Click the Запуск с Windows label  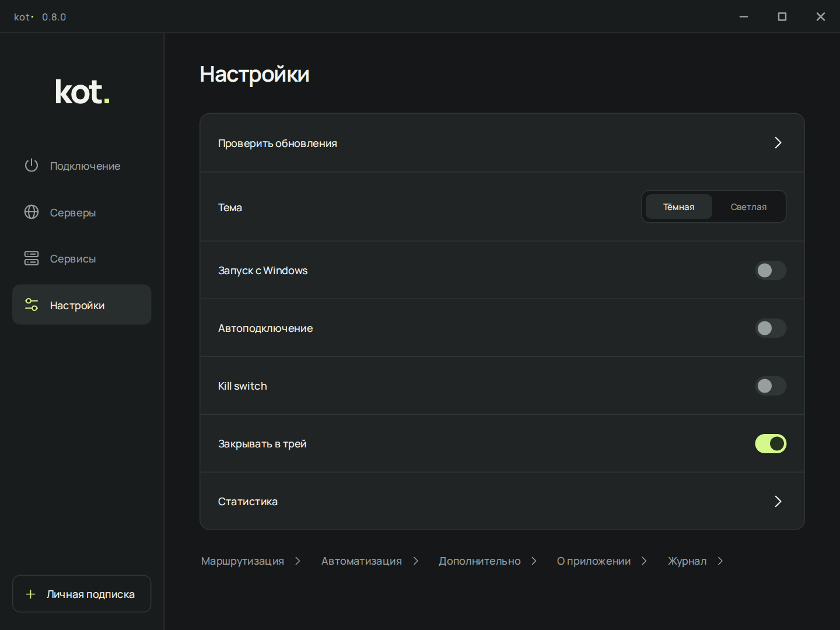pos(263,270)
